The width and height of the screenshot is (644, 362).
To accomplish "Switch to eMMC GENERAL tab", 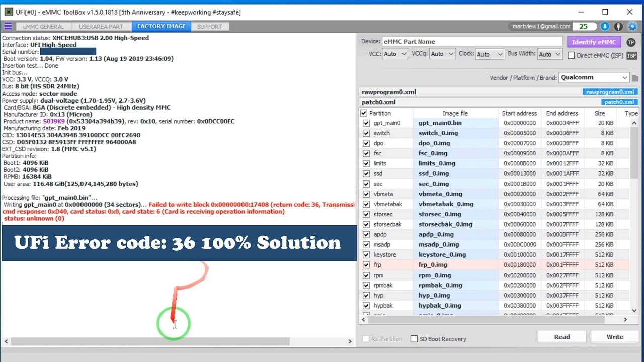I will tap(44, 27).
